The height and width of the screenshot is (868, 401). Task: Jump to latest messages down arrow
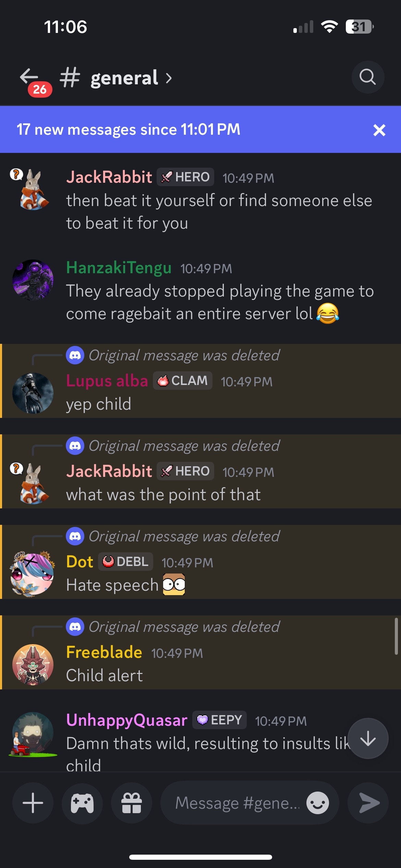(x=368, y=738)
